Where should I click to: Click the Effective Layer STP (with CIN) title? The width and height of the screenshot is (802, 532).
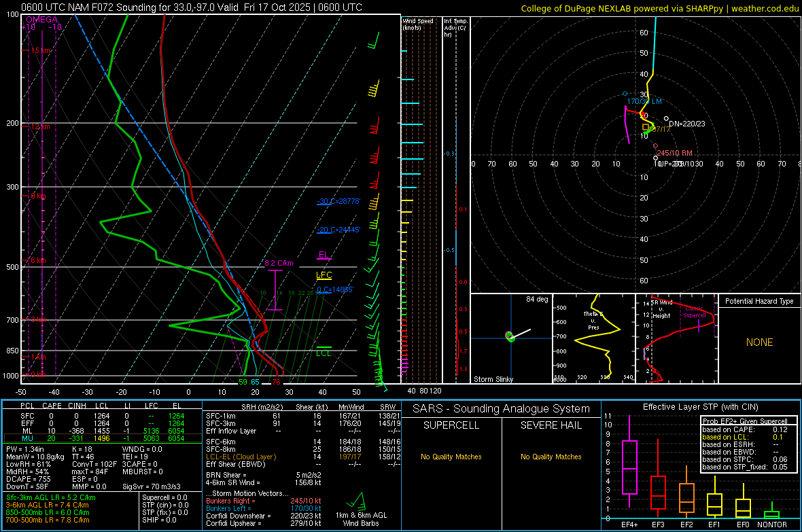(x=700, y=407)
